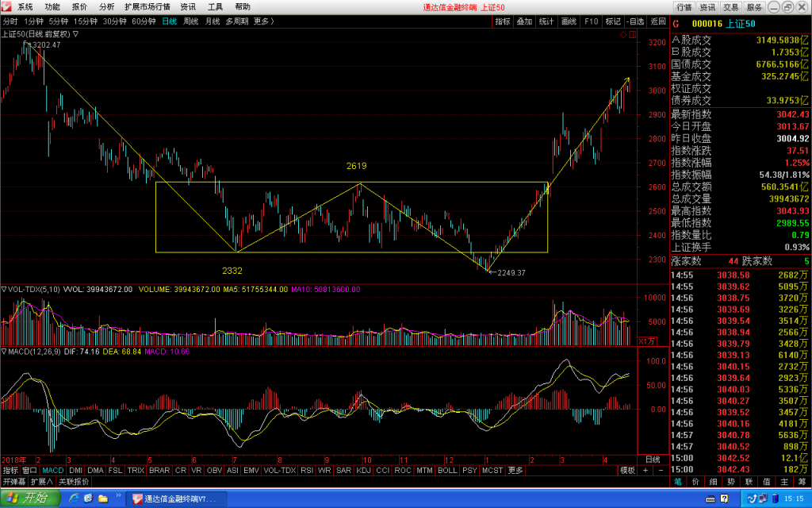Open the 分析 menu
812x508 pixels.
(x=107, y=6)
